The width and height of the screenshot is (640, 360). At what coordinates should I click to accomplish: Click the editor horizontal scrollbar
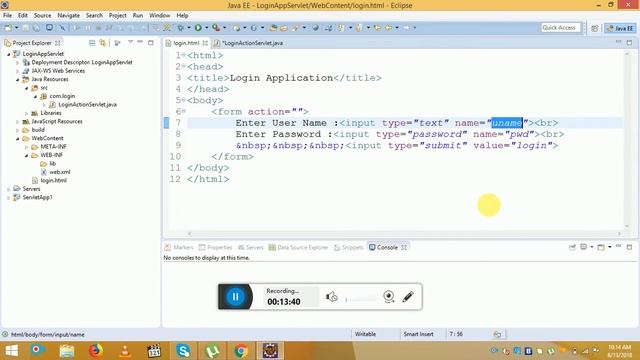coord(404,233)
